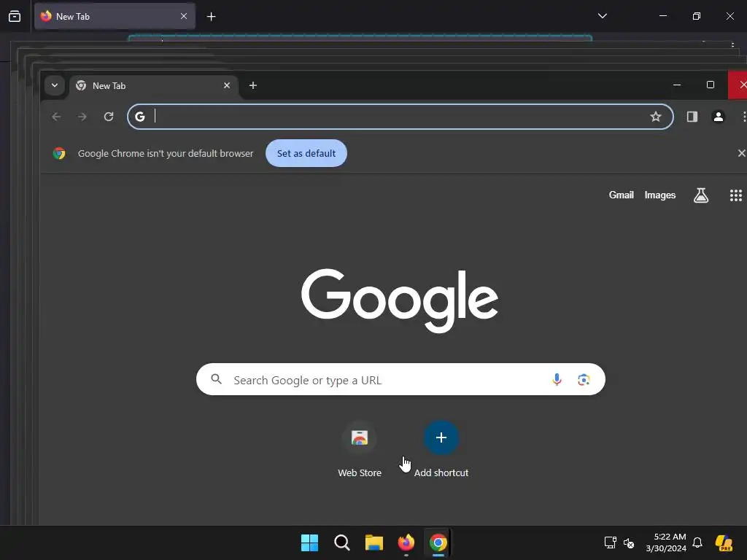Open clock and date panel
The image size is (747, 560).
tap(666, 542)
